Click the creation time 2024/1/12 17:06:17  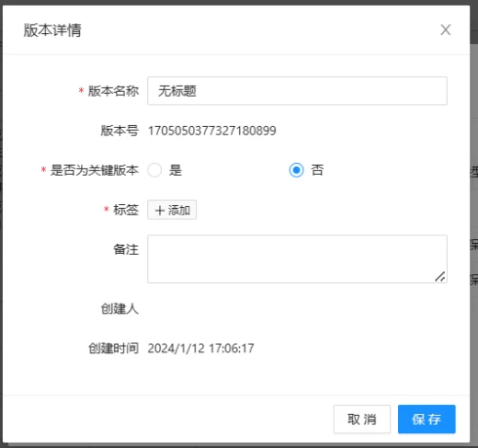(201, 348)
